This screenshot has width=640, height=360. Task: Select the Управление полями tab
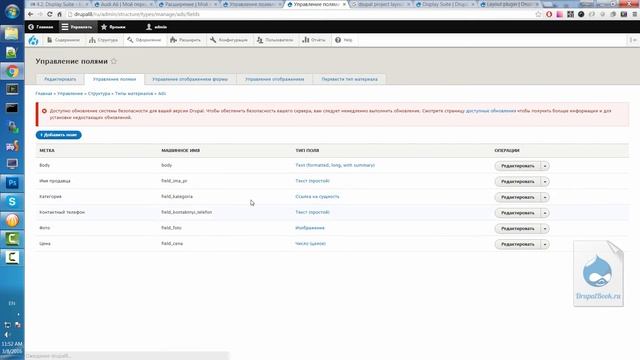[x=114, y=79]
